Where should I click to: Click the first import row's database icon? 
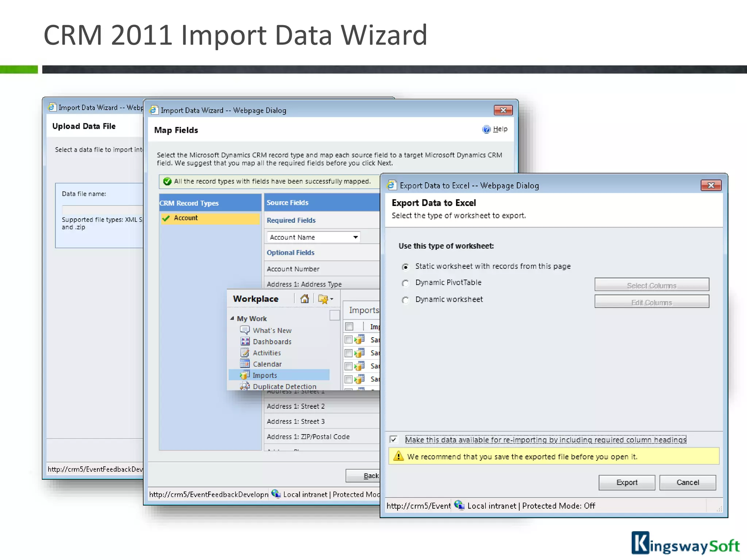point(360,339)
